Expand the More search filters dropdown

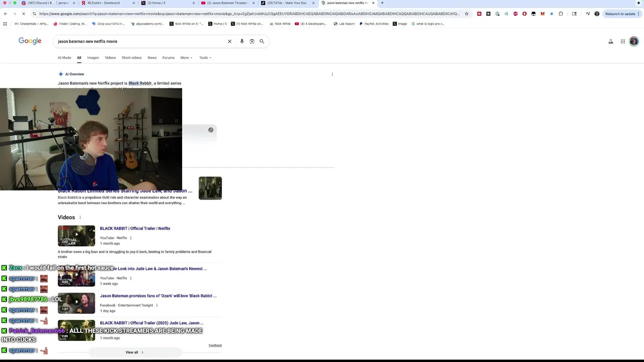(x=186, y=58)
